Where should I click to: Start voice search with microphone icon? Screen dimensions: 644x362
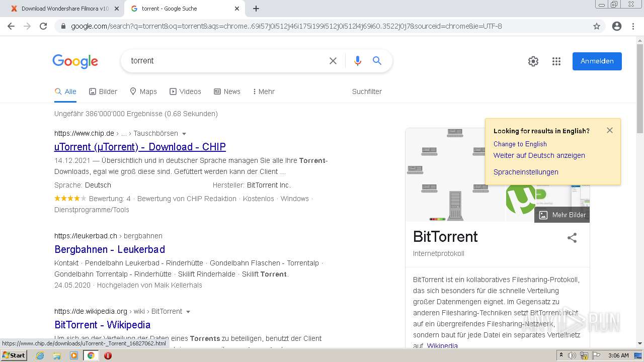pos(358,61)
